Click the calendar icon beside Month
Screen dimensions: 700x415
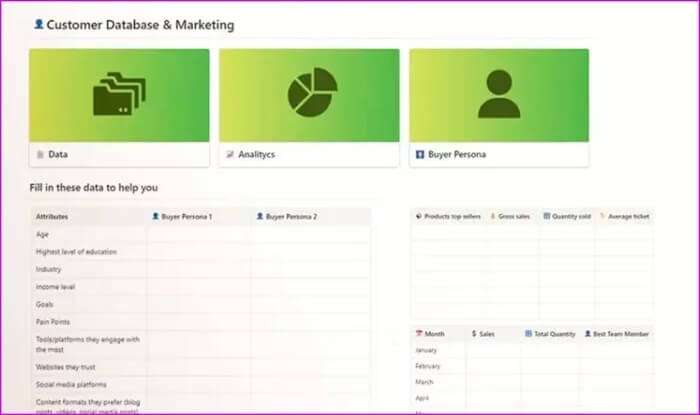pos(419,333)
